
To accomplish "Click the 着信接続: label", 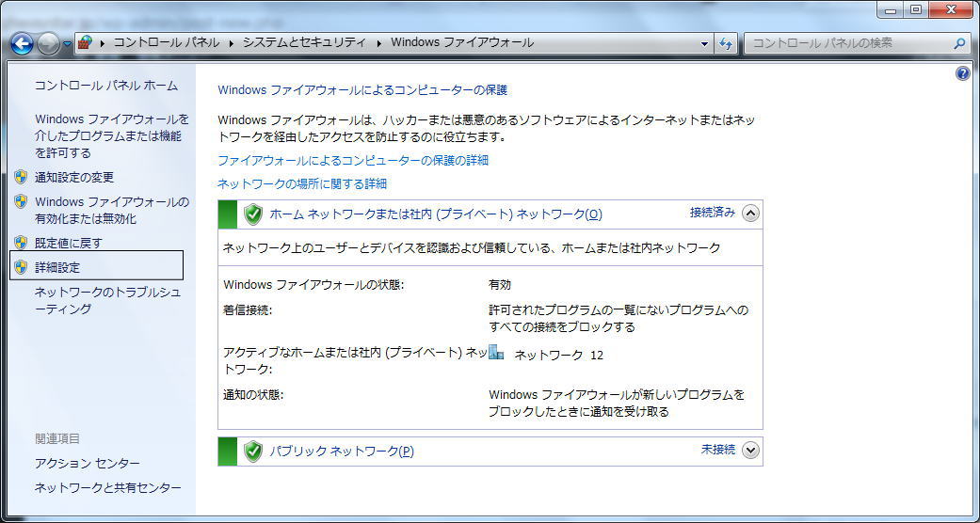I will [248, 309].
